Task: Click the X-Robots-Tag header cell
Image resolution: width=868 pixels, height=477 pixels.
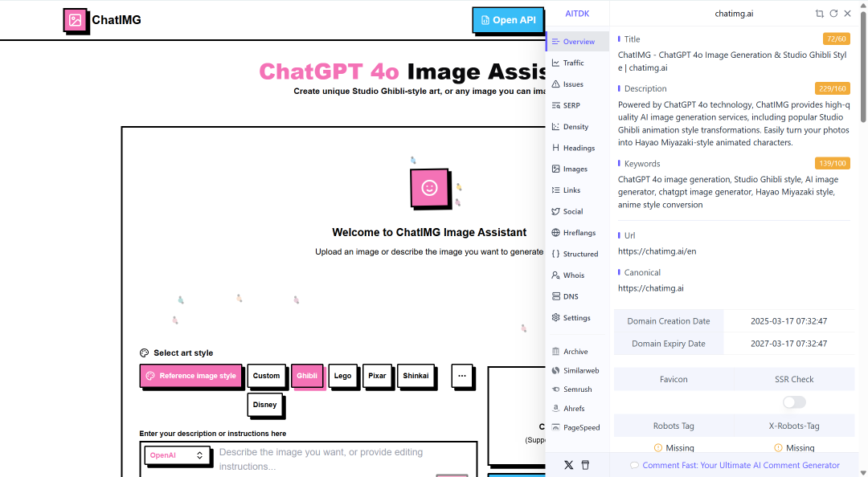Action: [x=794, y=426]
